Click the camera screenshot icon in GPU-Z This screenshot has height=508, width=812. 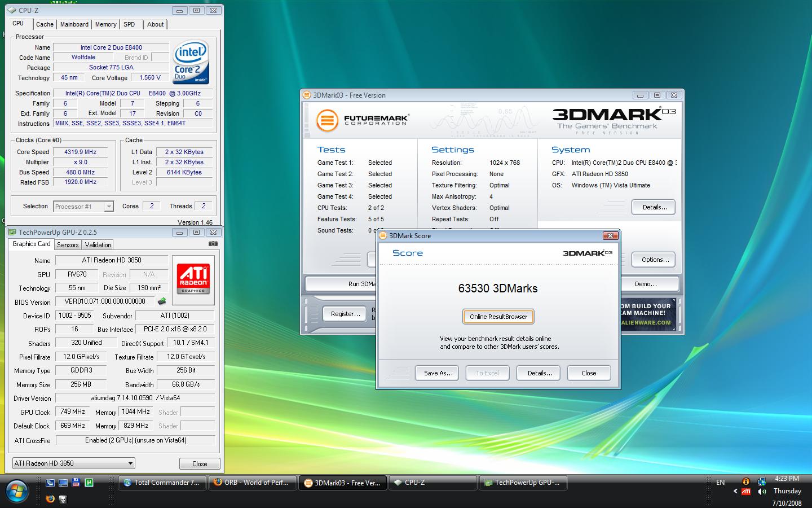click(213, 244)
